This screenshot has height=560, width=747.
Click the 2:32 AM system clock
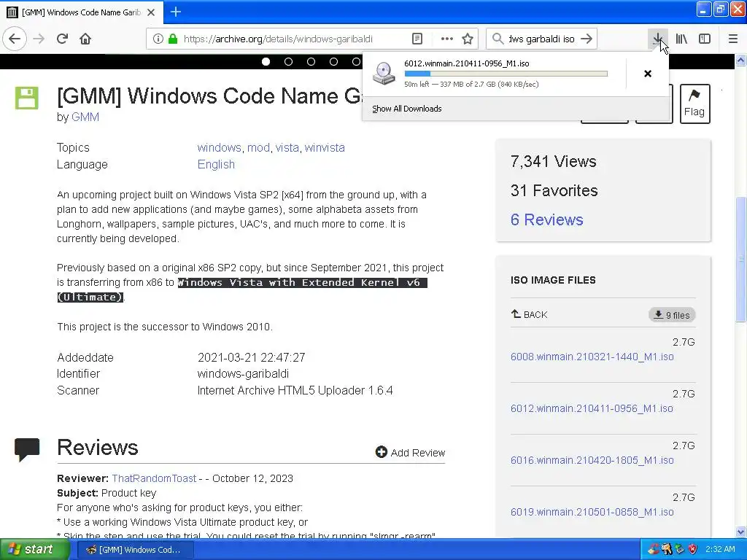[720, 549]
